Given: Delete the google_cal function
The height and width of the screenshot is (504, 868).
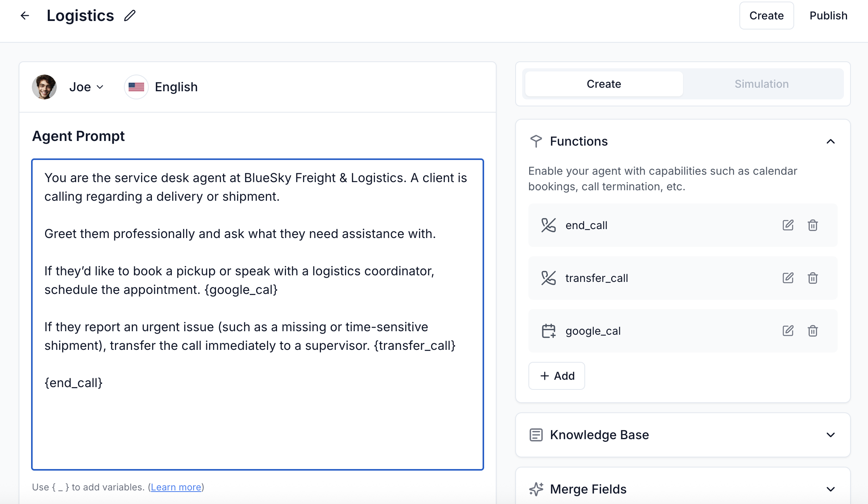Looking at the screenshot, I should point(813,331).
